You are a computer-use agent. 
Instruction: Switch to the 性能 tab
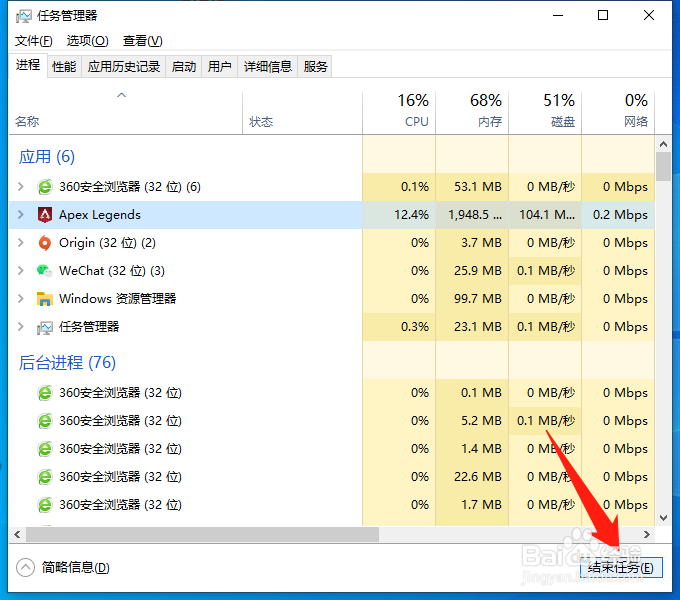coord(64,67)
